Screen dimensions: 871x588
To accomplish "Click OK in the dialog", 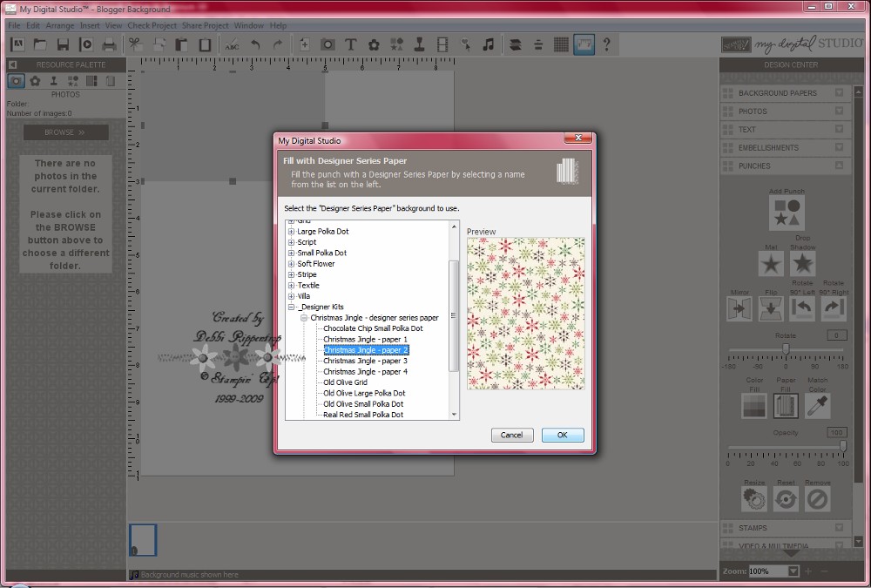I will point(562,436).
